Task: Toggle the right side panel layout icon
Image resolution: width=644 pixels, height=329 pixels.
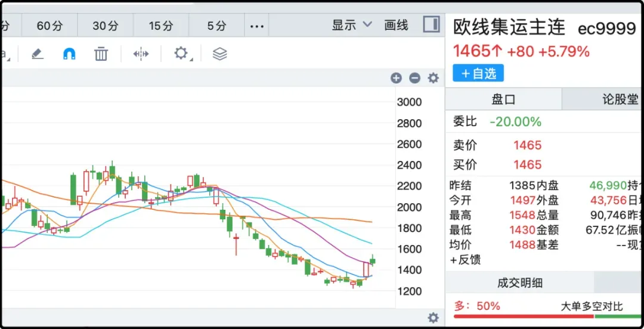Action: 431,25
